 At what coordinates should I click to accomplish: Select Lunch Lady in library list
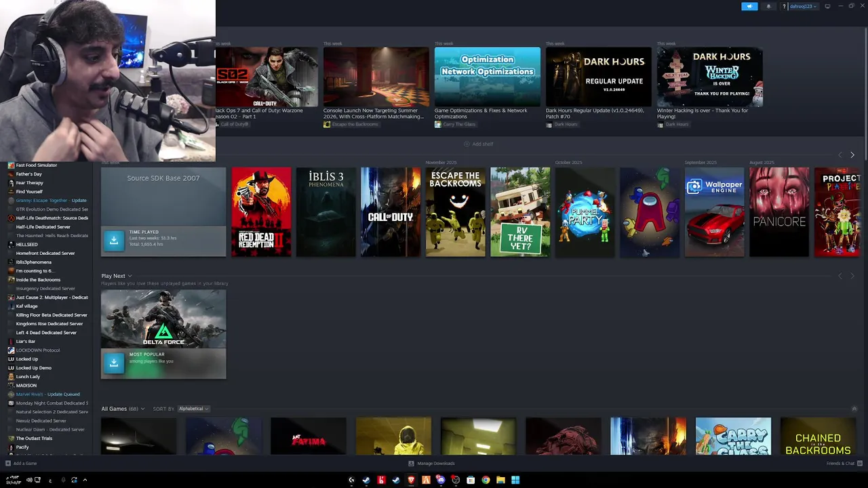tap(28, 376)
